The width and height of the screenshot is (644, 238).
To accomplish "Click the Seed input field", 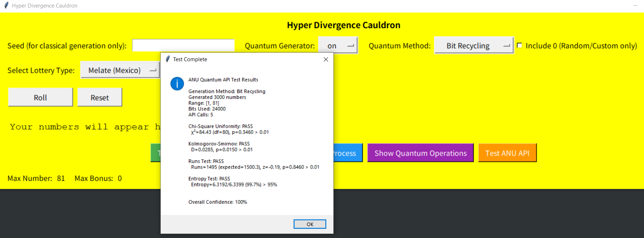I will coord(183,45).
